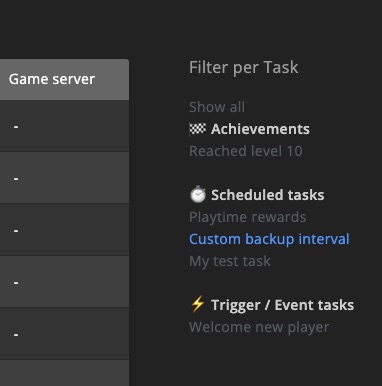Filter by Playtime rewards task
The height and width of the screenshot is (386, 382).
click(x=248, y=217)
